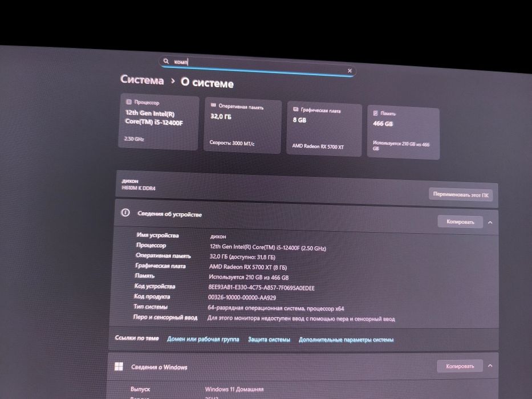Select the 12th Gen Intel processor row value
The width and height of the screenshot is (532, 399).
[267, 247]
